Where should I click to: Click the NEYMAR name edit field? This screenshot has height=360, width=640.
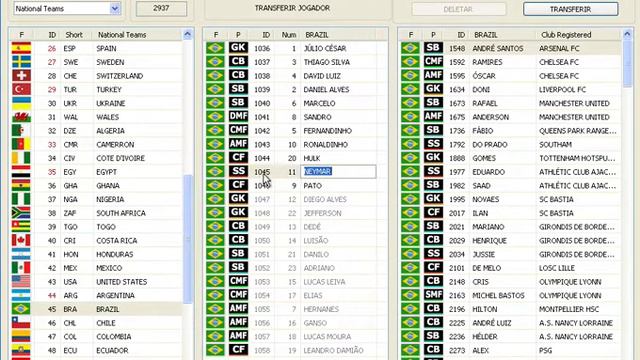tap(338, 171)
